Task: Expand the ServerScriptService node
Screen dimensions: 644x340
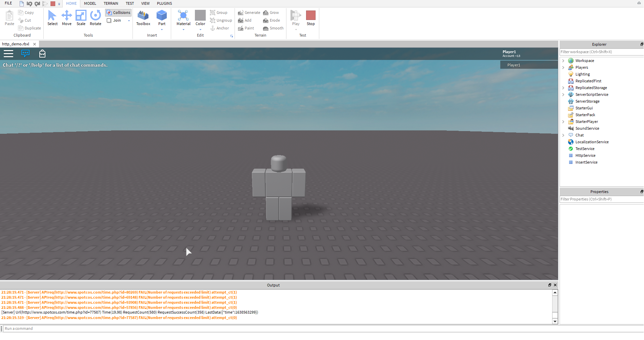Action: coord(563,94)
